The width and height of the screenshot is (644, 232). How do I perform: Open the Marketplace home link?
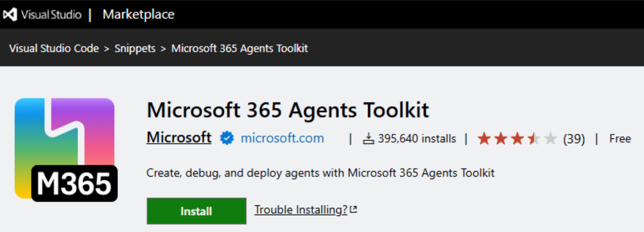pos(138,14)
